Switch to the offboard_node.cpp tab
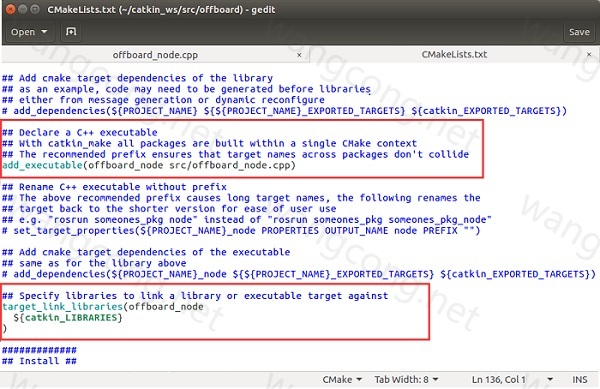Viewport: 600px width, 389px height. (x=155, y=55)
